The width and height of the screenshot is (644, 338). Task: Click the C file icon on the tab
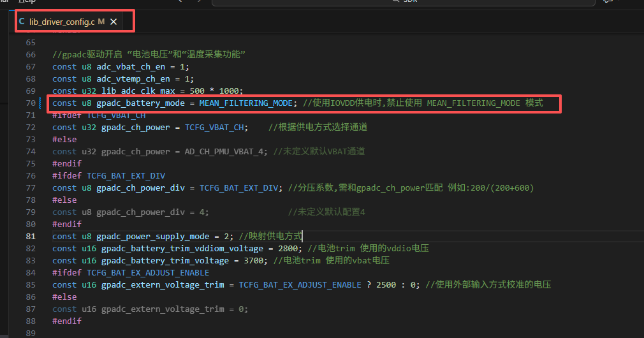22,22
